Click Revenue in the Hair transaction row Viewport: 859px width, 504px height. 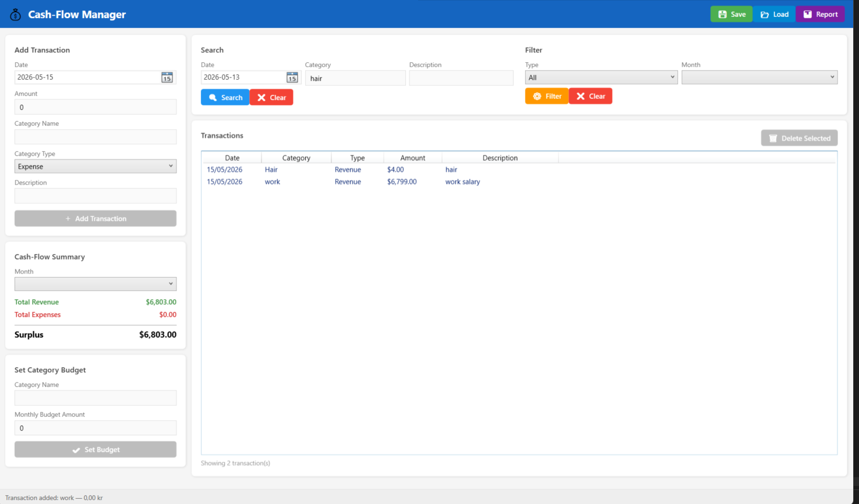point(348,170)
